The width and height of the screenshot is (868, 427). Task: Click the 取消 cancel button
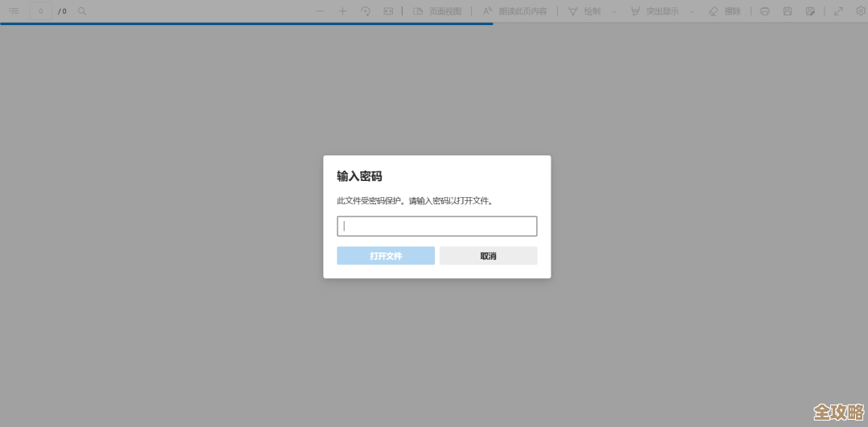coord(489,256)
